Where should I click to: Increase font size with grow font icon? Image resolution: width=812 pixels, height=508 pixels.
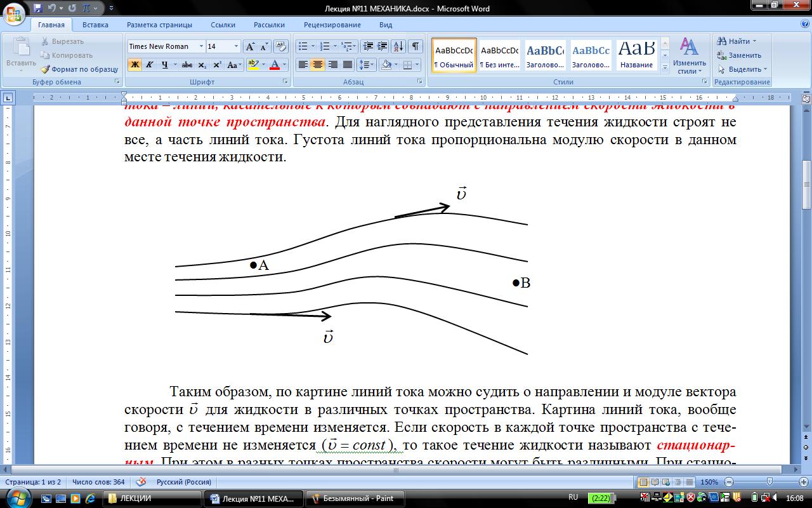point(251,46)
